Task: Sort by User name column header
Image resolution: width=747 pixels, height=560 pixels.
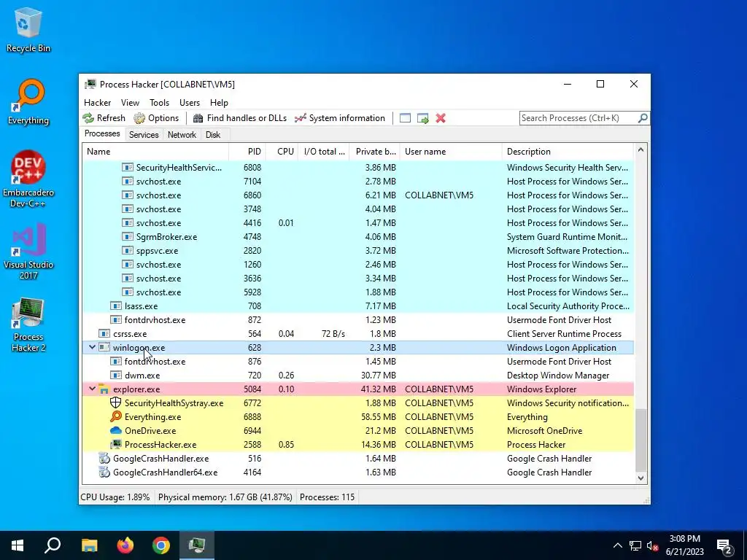Action: point(451,152)
